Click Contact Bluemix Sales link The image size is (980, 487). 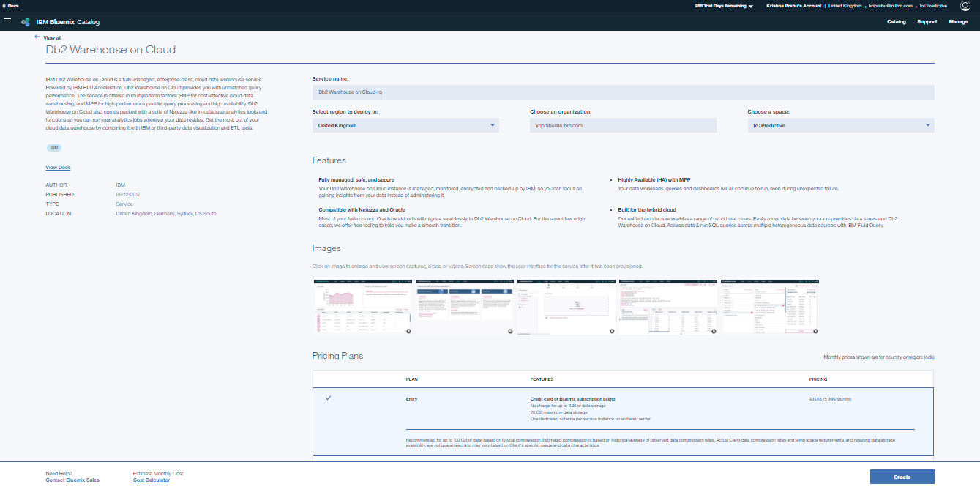[x=72, y=480]
